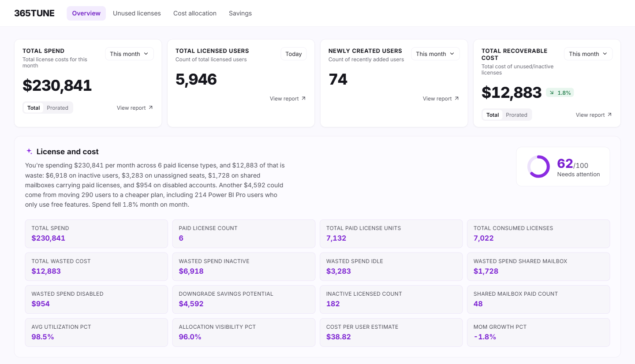This screenshot has width=635, height=364.
Task: Click the Wasted Spend Shared Mailbox value $1,728
Action: coord(486,271)
